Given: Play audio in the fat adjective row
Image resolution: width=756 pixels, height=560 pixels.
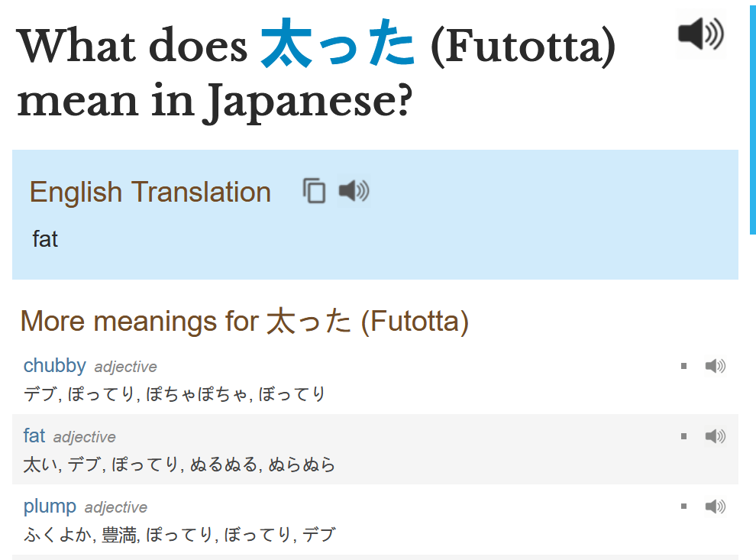Looking at the screenshot, I should [715, 436].
